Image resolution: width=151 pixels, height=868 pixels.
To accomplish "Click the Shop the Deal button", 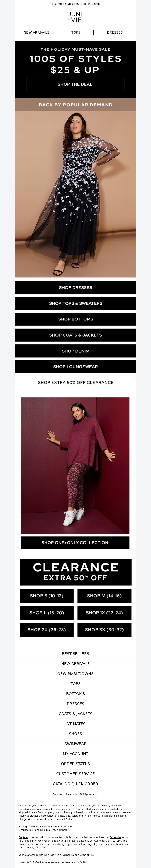I will 75,84.
